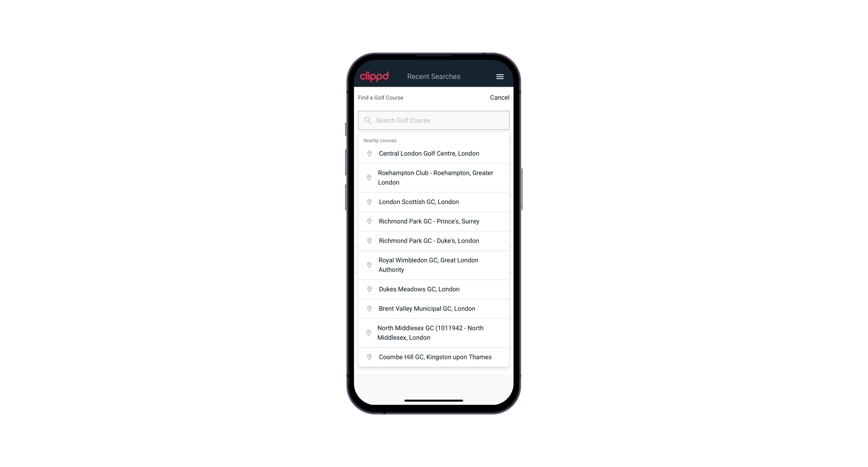Select Roehampton Club Greater London entry
Screen dimensions: 868x467
click(434, 178)
